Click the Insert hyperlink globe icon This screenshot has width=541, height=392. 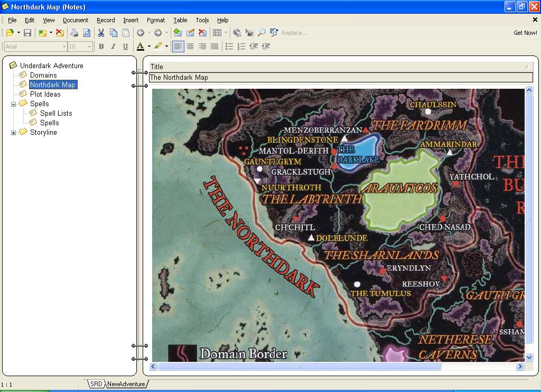point(237,33)
